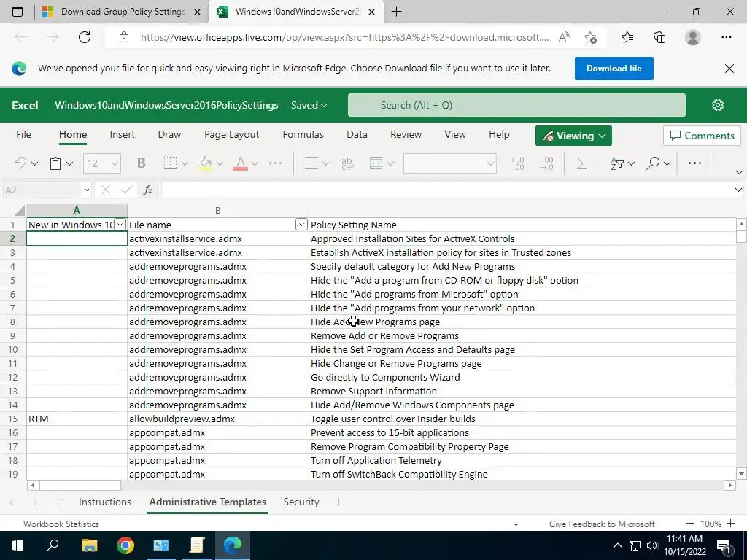
Task: Click the Insert Function fx icon
Action: coord(147,190)
